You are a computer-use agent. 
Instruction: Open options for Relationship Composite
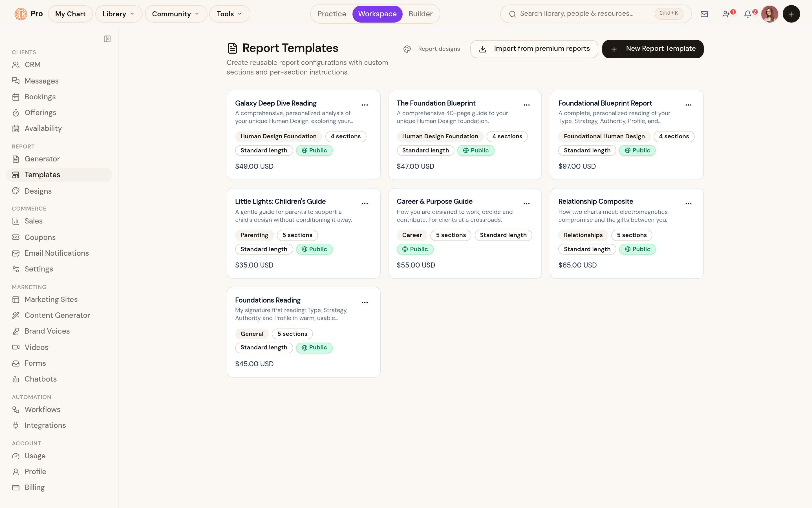(688, 203)
